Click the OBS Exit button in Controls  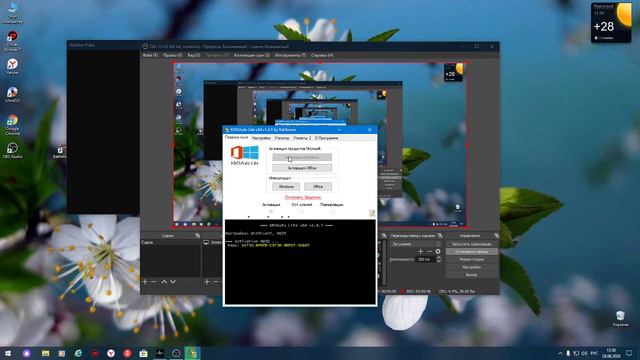coord(471,275)
